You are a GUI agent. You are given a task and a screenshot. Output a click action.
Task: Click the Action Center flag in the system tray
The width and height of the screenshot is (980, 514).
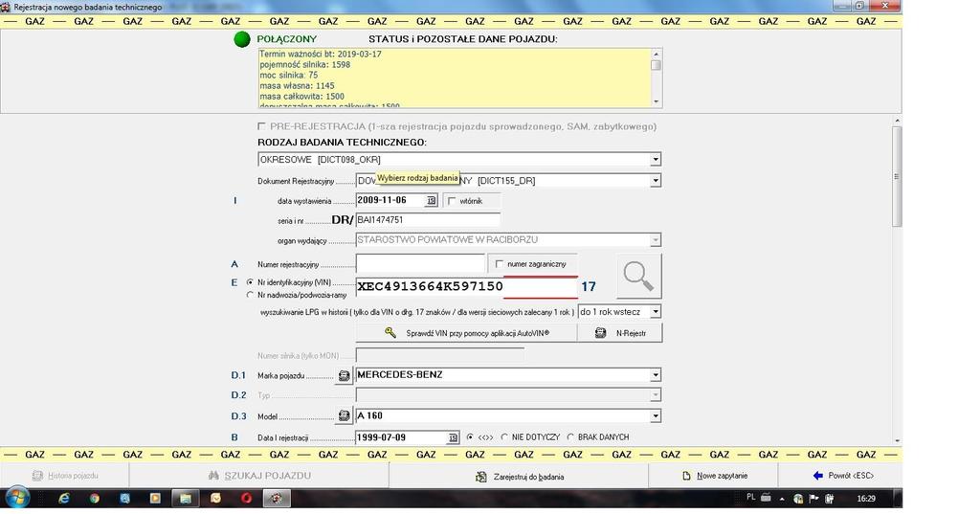[813, 499]
